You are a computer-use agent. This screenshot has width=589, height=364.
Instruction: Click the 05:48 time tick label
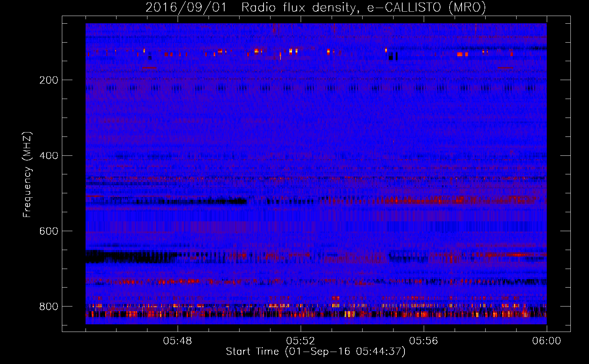click(178, 341)
